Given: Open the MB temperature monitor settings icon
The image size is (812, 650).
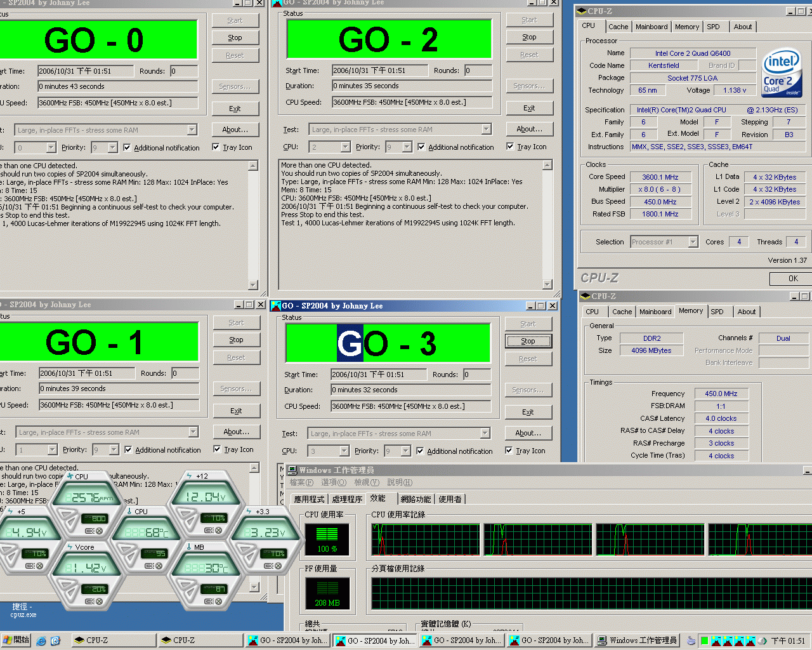Looking at the screenshot, I should point(207,602).
